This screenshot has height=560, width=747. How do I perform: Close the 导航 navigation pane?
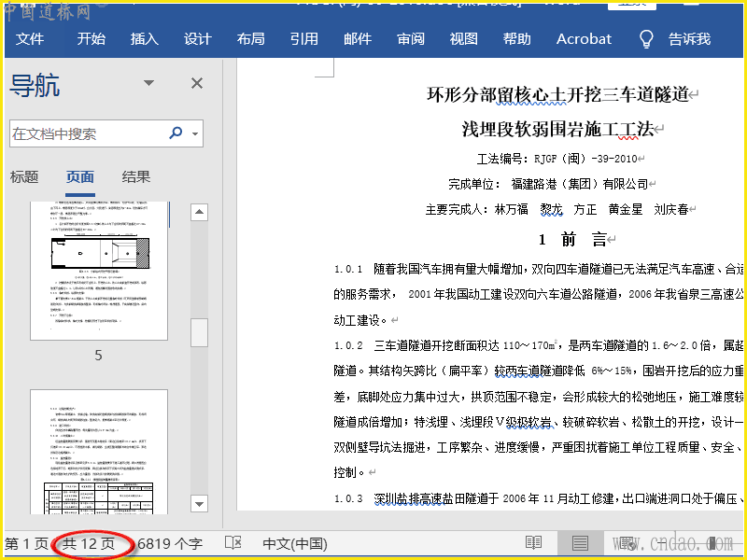[197, 83]
